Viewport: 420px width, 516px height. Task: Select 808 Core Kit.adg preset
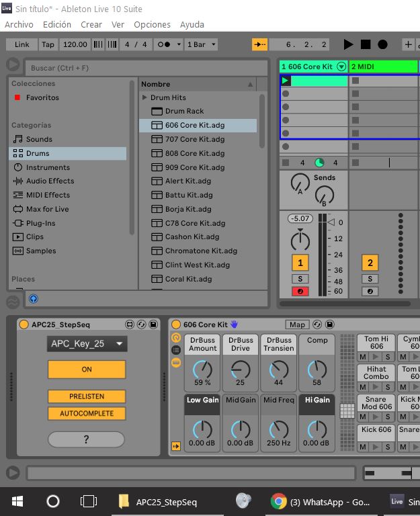coord(198,153)
